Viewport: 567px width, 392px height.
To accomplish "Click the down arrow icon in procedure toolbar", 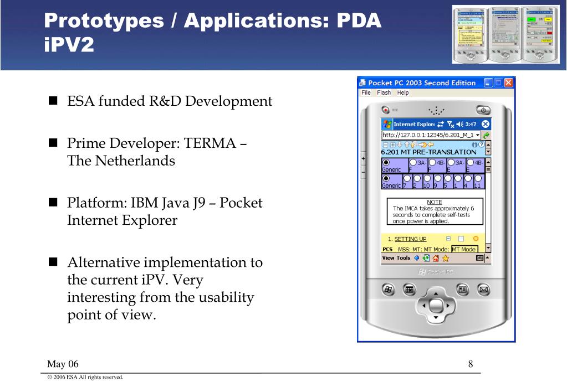I will pos(399,145).
